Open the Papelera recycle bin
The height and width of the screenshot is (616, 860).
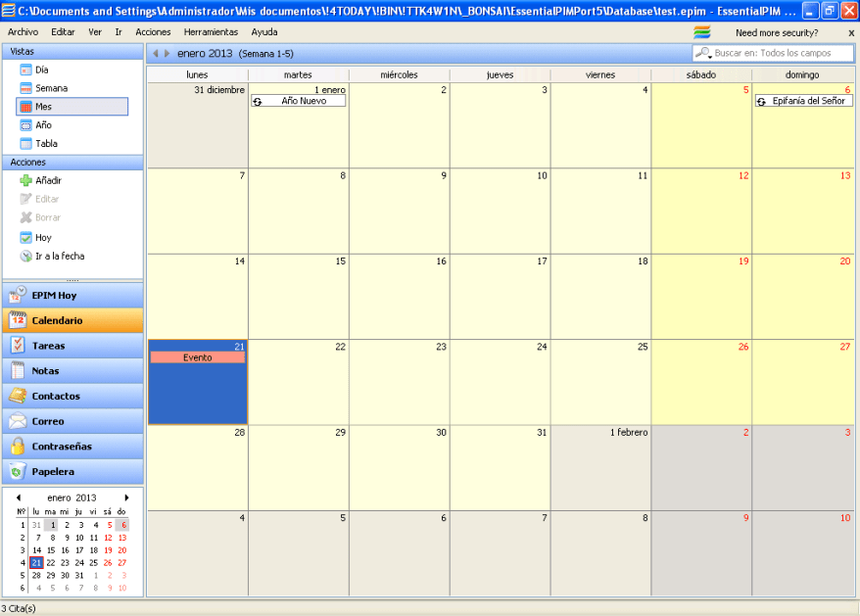point(17,471)
